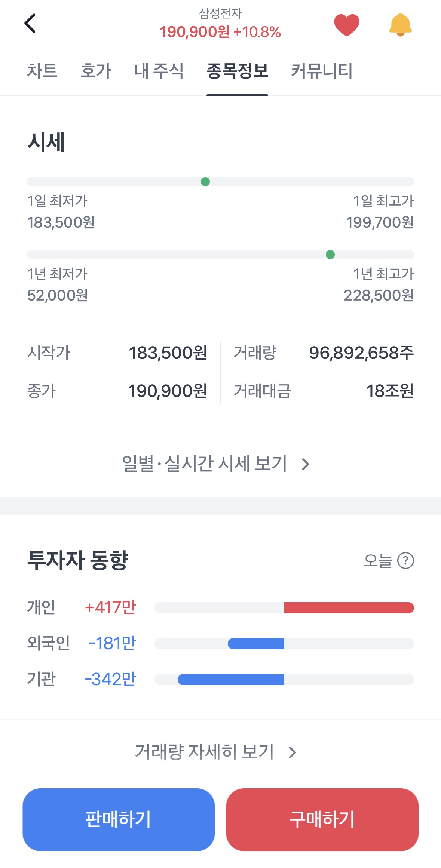The image size is (441, 868).
Task: Click the green dot on 1년 price range
Action: [x=330, y=255]
